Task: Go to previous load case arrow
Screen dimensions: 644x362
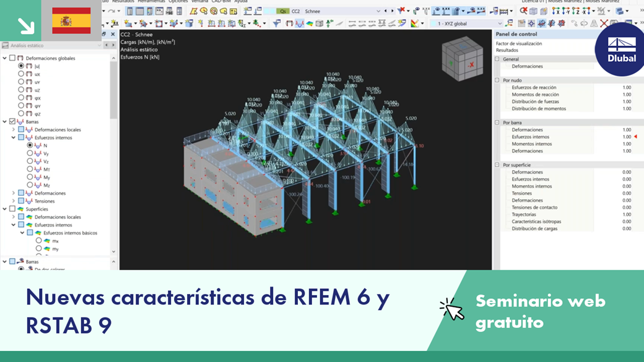Action: point(386,11)
